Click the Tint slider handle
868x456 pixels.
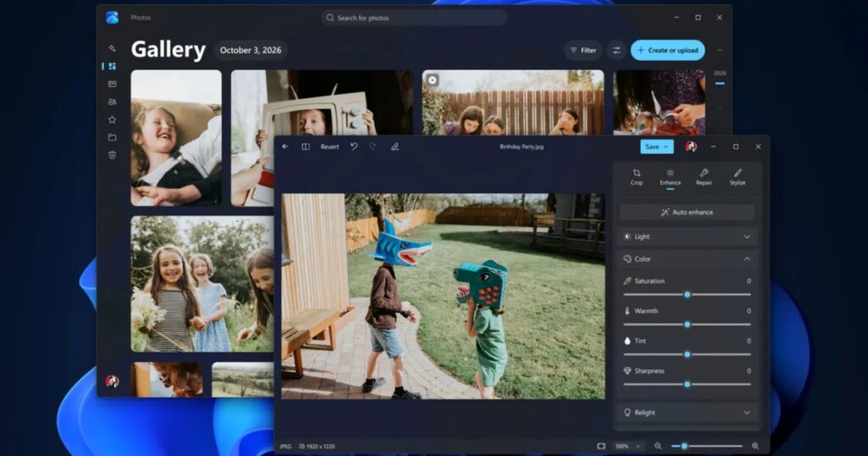point(687,355)
